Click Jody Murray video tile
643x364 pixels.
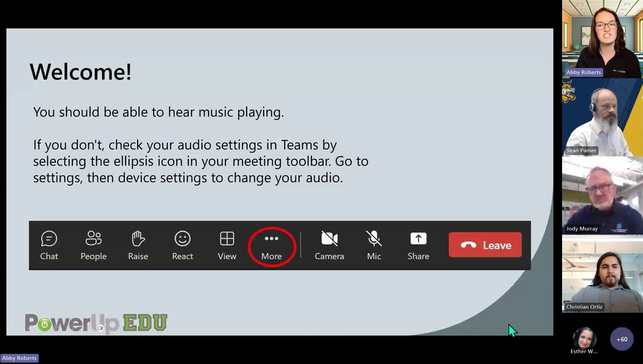602,195
